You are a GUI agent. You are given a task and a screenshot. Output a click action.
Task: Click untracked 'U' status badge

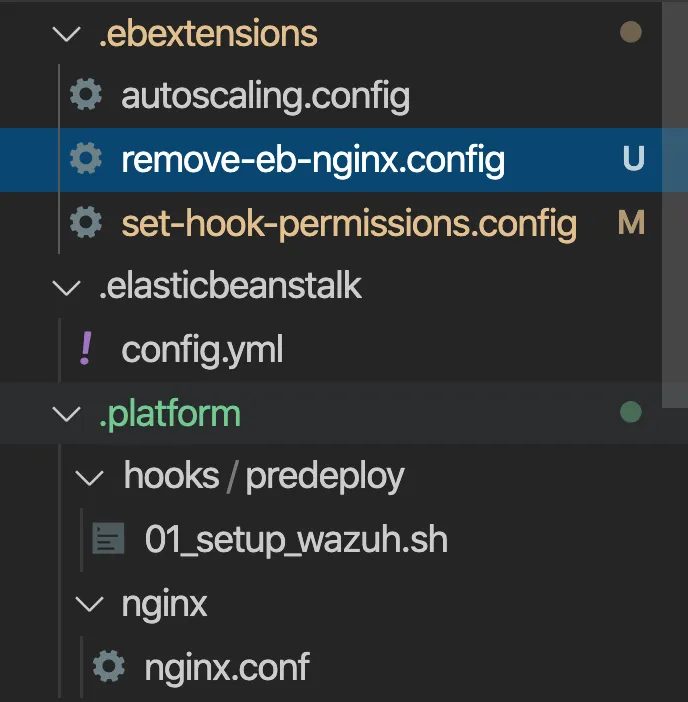(633, 159)
